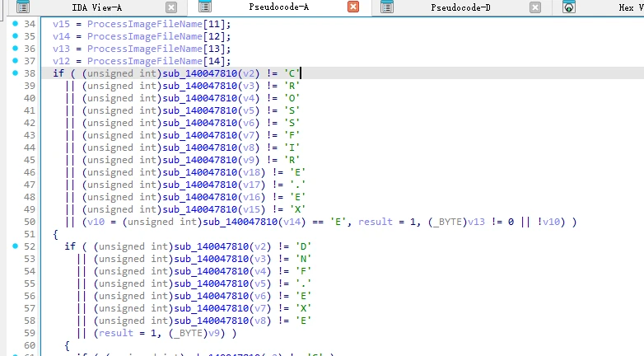Select the result variable on line 59
The height and width of the screenshot is (356, 644).
pos(116,333)
